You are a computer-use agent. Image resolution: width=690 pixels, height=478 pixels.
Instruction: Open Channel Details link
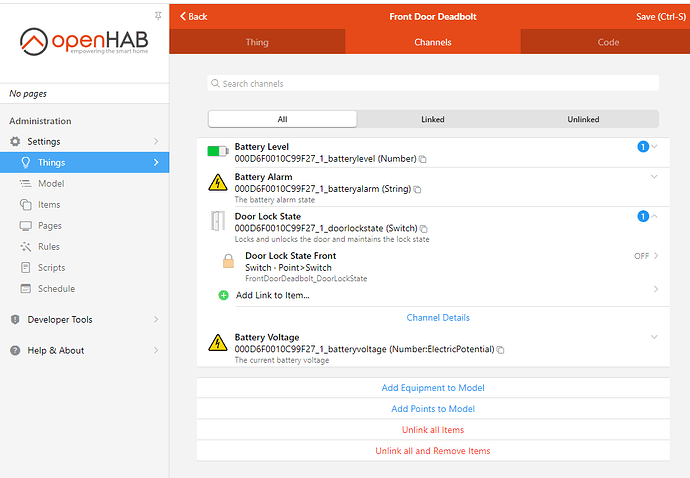point(438,318)
